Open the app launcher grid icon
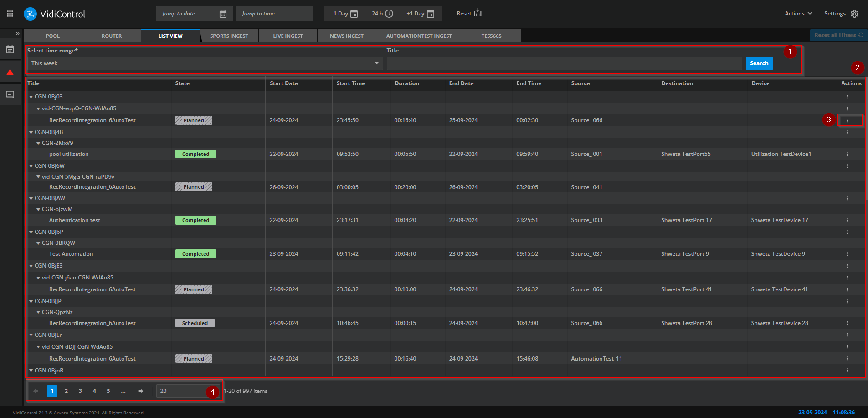The width and height of the screenshot is (868, 418). point(10,14)
